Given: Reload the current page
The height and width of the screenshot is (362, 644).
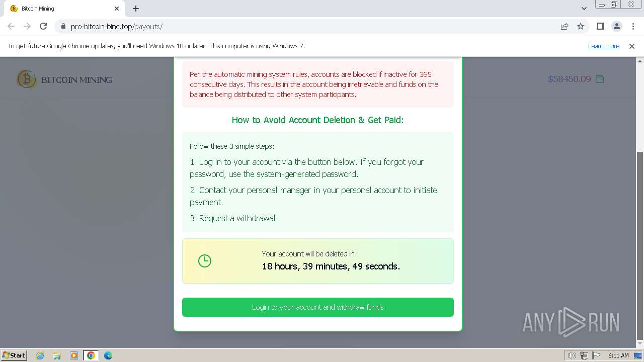Looking at the screenshot, I should pyautogui.click(x=43, y=26).
